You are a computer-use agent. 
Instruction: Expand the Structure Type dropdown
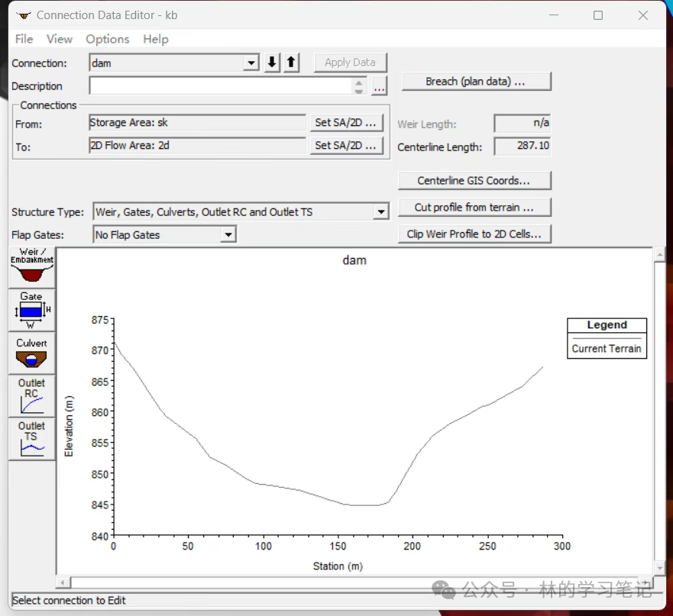pyautogui.click(x=381, y=212)
